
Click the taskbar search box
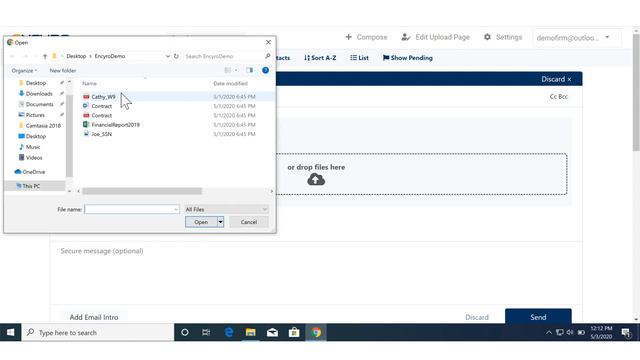98,333
